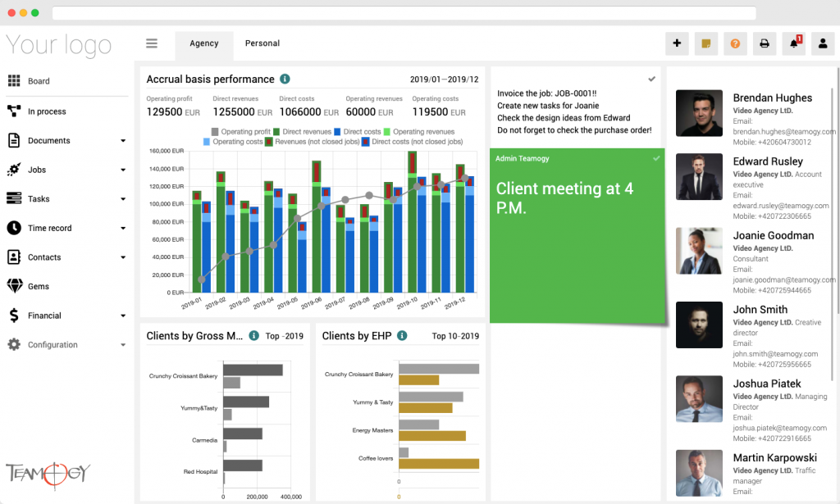This screenshot has height=504, width=840.
Task: Expand the Jobs submenu arrow
Action: (x=123, y=170)
